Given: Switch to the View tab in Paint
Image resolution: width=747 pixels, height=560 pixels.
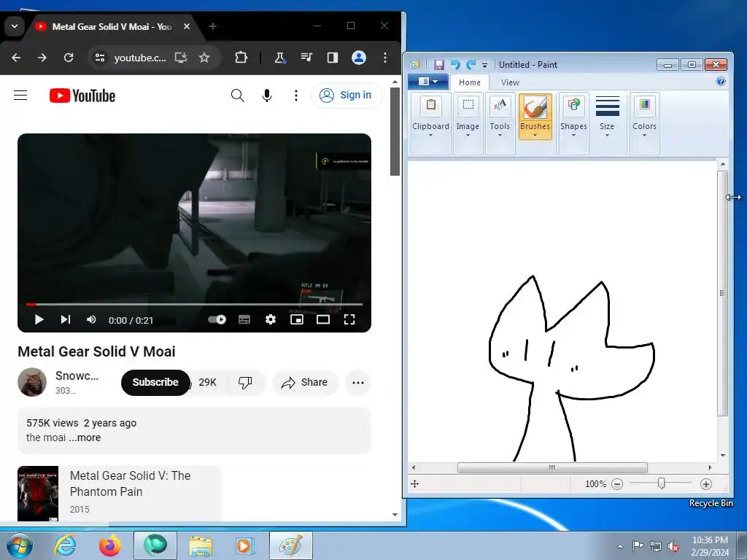Looking at the screenshot, I should pos(510,82).
